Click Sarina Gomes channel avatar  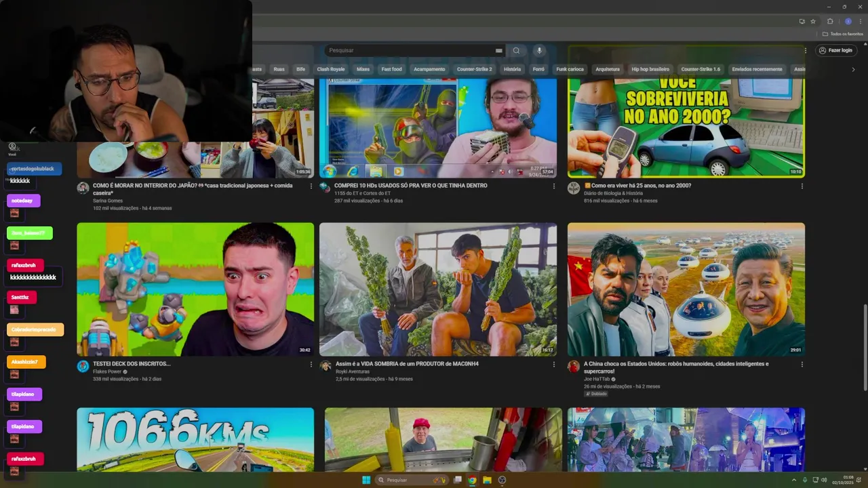tap(83, 188)
